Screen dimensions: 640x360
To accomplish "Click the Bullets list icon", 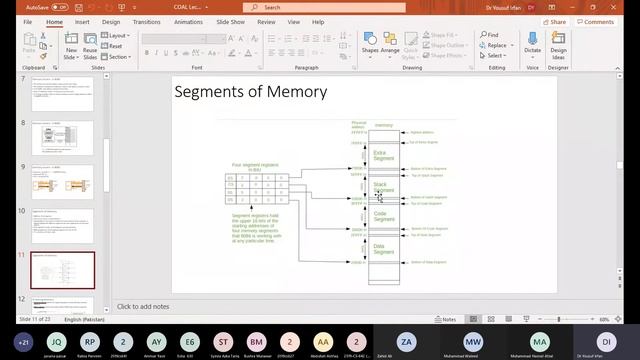I will click(271, 39).
